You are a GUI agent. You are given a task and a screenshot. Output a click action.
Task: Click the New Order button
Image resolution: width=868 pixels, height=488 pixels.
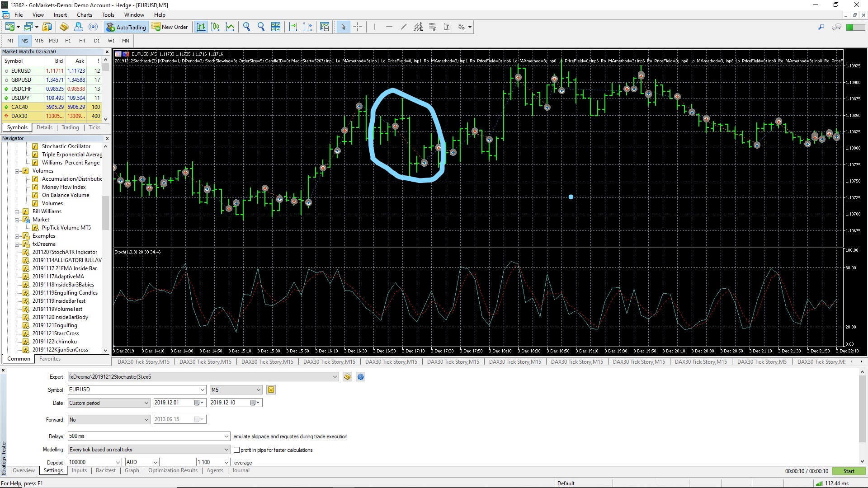170,27
